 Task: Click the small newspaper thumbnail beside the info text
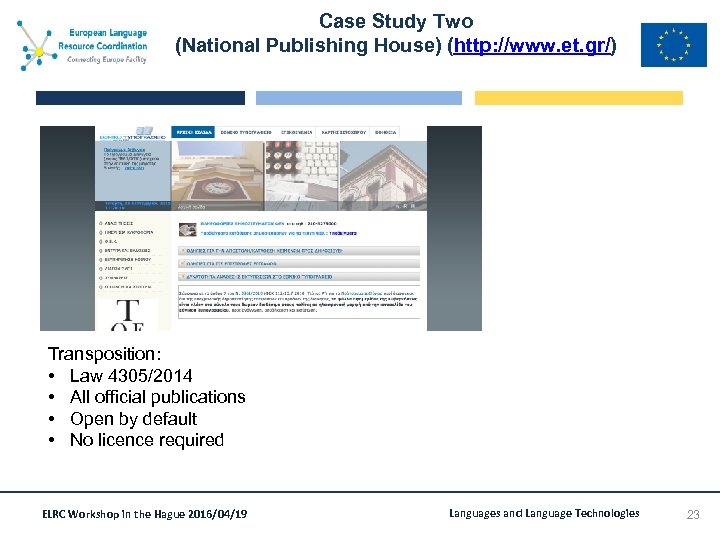tap(187, 229)
